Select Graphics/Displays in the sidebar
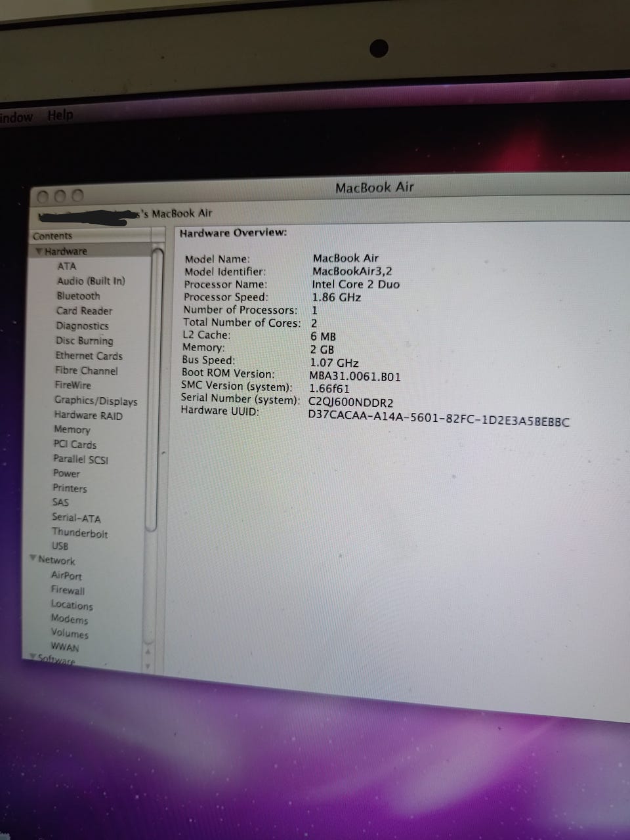 coord(96,400)
